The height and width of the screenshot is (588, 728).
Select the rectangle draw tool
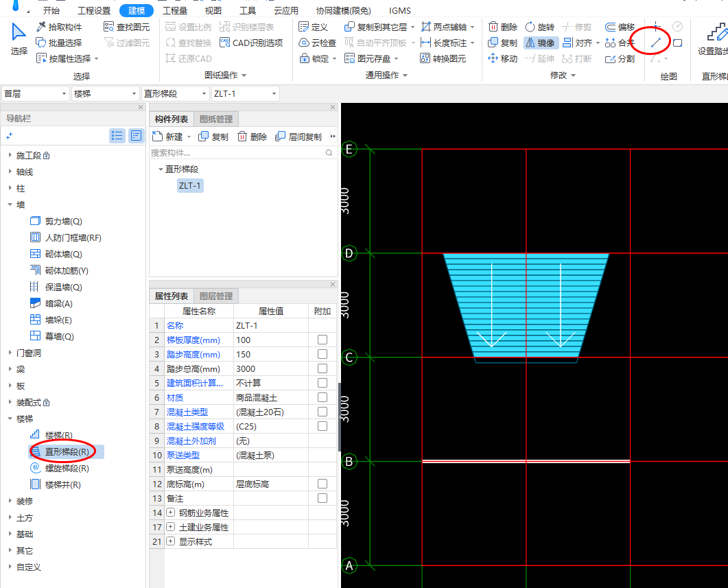677,43
